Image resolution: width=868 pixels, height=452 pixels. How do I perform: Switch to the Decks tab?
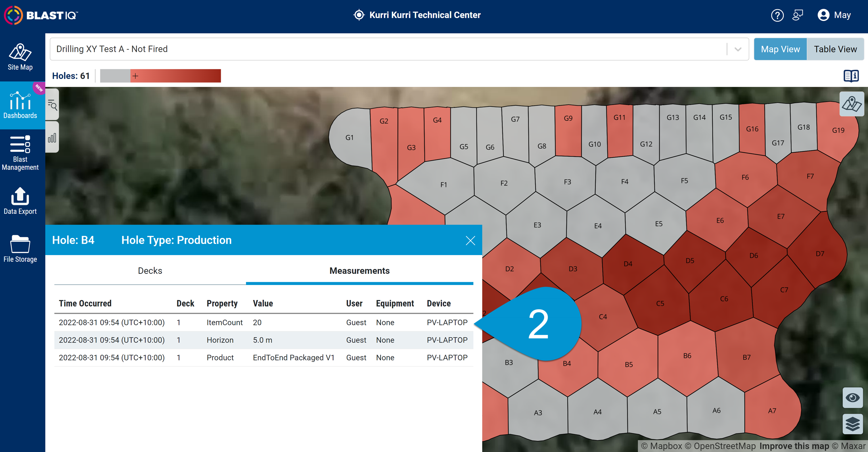150,271
